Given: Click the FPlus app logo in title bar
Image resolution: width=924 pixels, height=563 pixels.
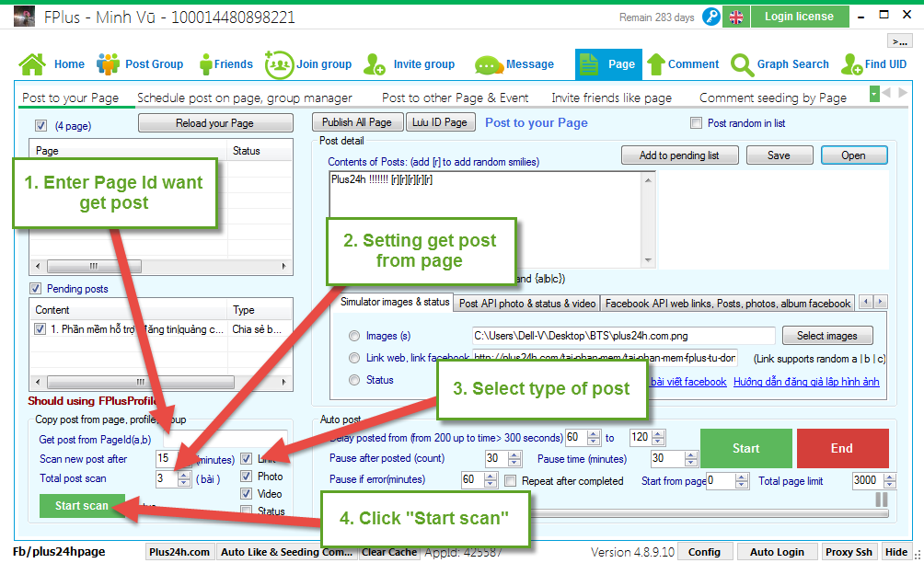Looking at the screenshot, I should (x=24, y=17).
